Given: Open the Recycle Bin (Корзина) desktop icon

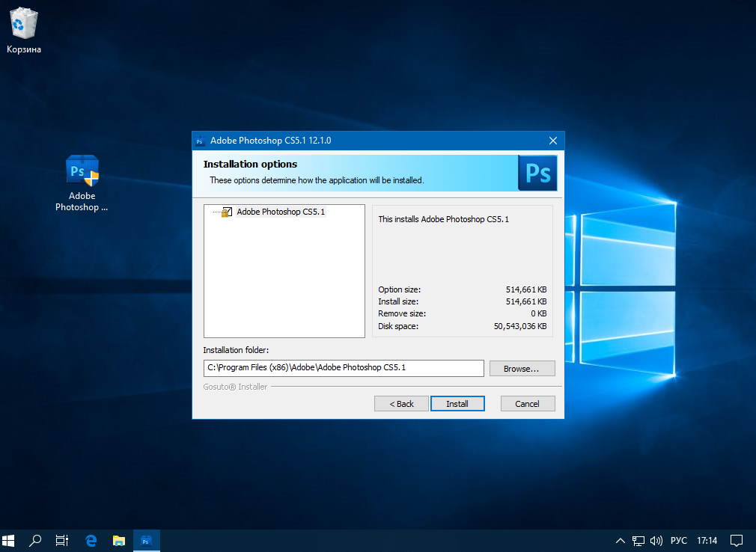Looking at the screenshot, I should click(23, 30).
